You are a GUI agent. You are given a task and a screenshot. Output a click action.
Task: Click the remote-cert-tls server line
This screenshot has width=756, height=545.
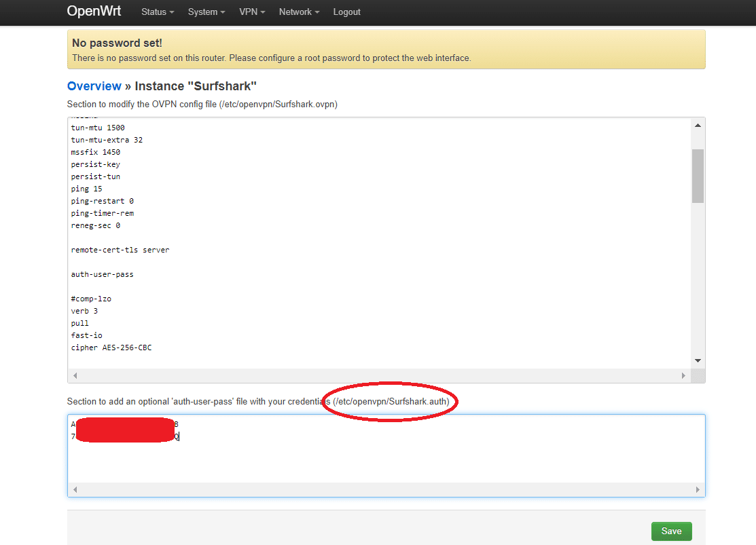pyautogui.click(x=120, y=250)
